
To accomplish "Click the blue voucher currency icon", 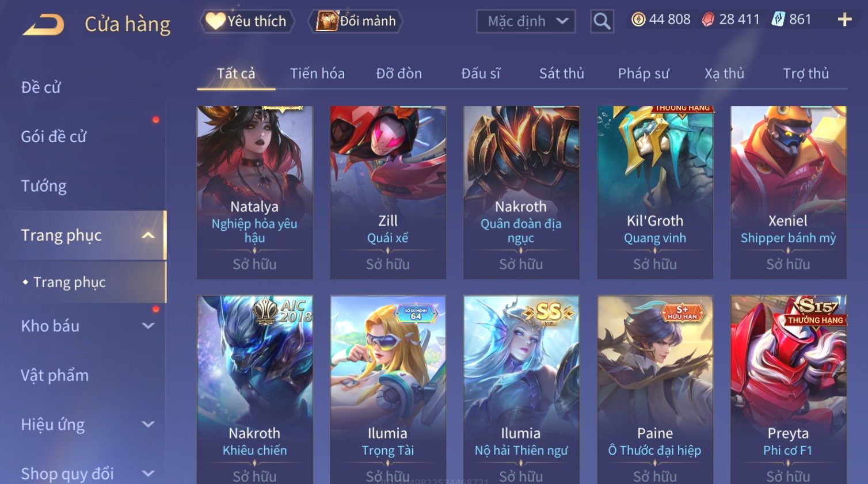I will tap(778, 20).
